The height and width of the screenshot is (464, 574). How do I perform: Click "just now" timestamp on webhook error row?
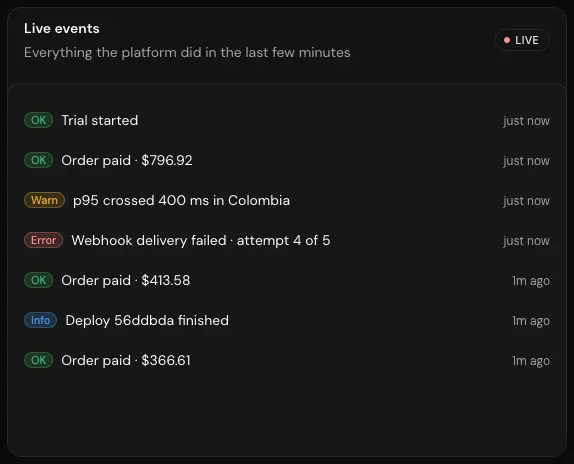526,241
